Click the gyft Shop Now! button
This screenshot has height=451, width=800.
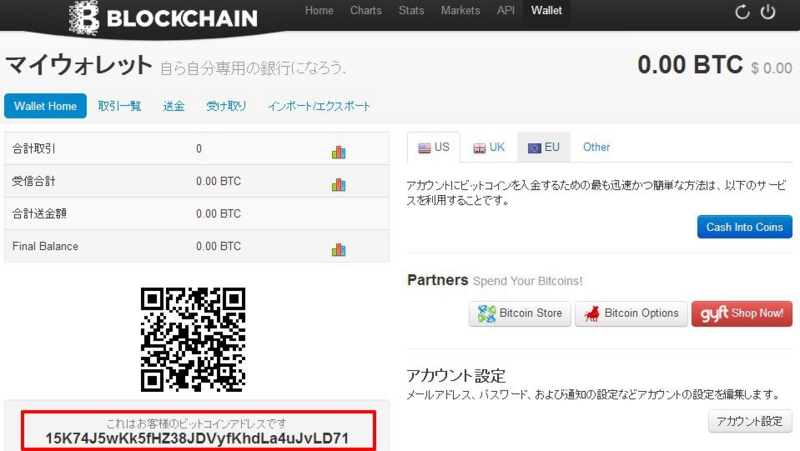click(742, 313)
